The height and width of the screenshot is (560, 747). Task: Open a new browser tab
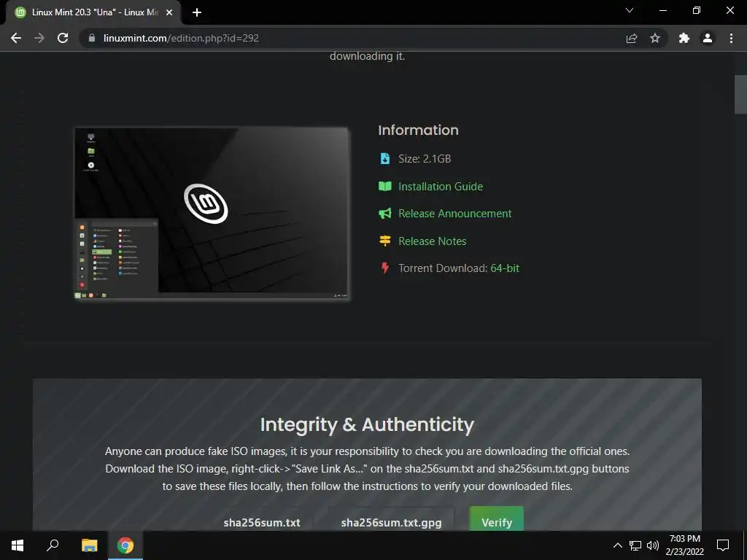click(x=197, y=12)
